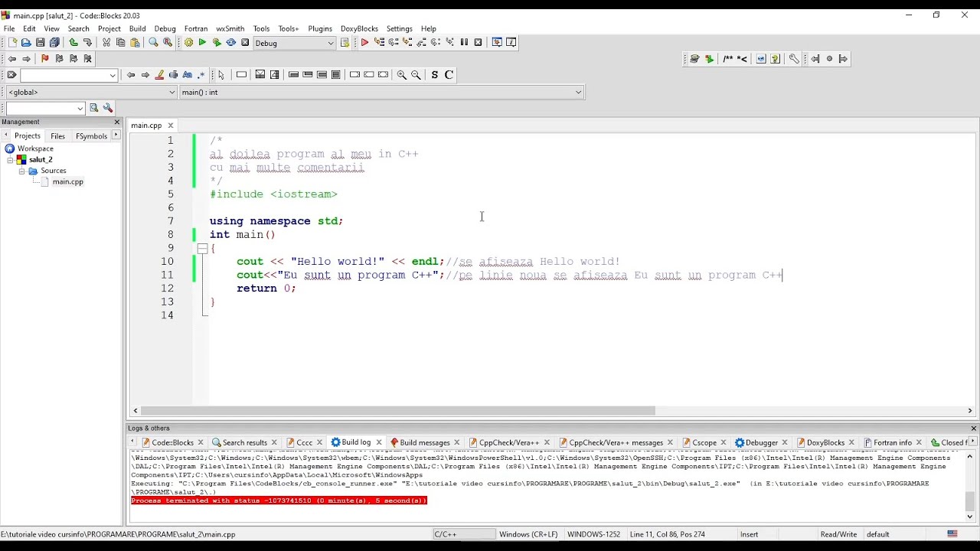980x551 pixels.
Task: Open the FSymbols tab in Management
Action: 91,136
